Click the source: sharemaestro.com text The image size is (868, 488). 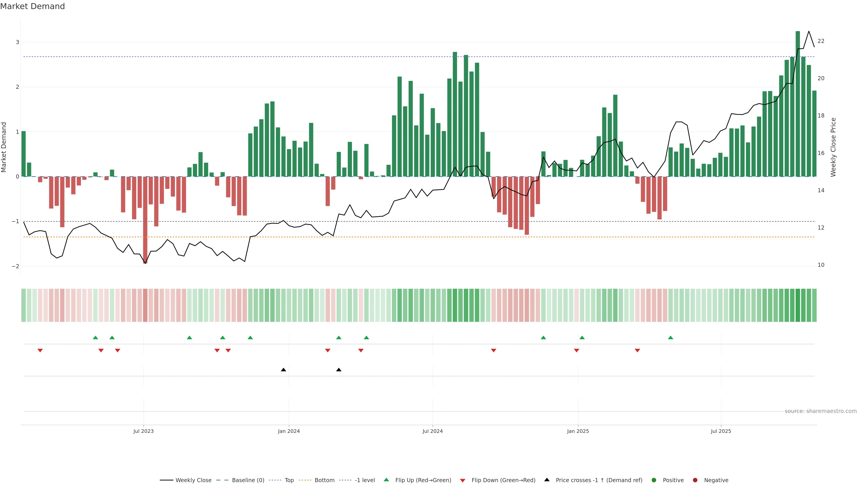point(821,411)
